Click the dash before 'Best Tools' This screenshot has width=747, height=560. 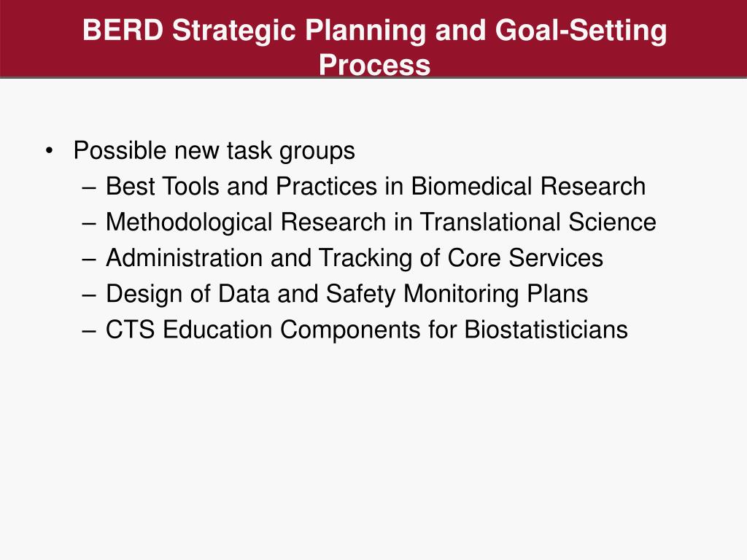[x=89, y=187]
